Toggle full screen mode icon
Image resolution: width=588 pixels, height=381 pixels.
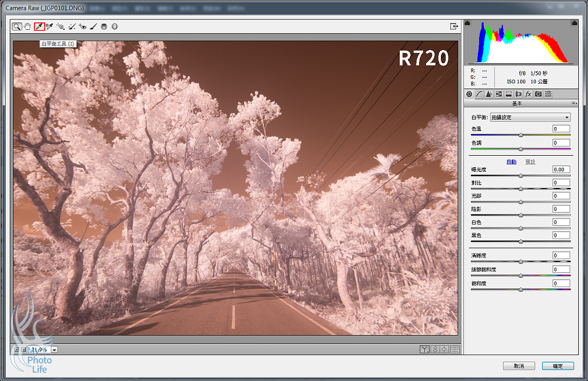(454, 26)
